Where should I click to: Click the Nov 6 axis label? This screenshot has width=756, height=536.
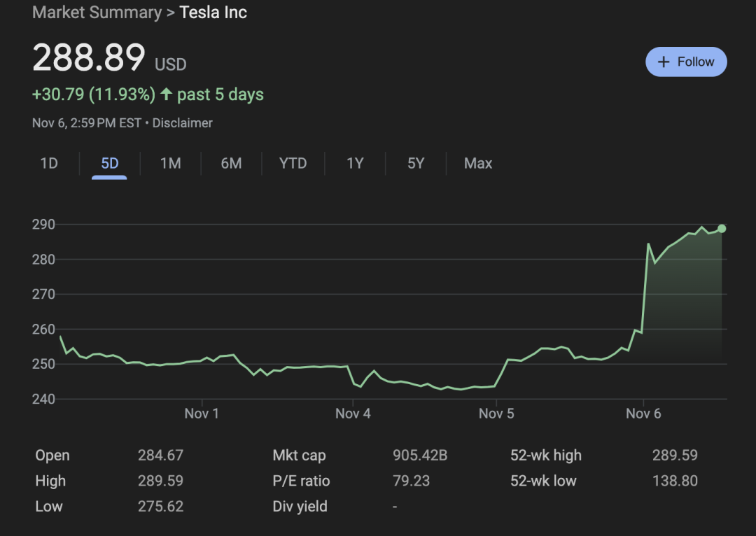click(643, 414)
